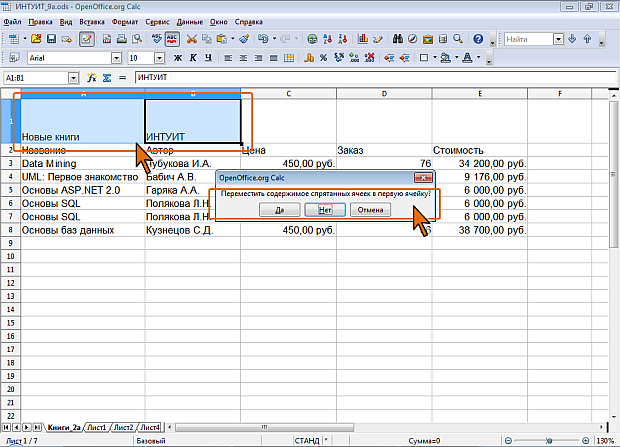The height and width of the screenshot is (447, 620).
Task: Expand the Background Color dropdown arrow
Action: coord(456,58)
